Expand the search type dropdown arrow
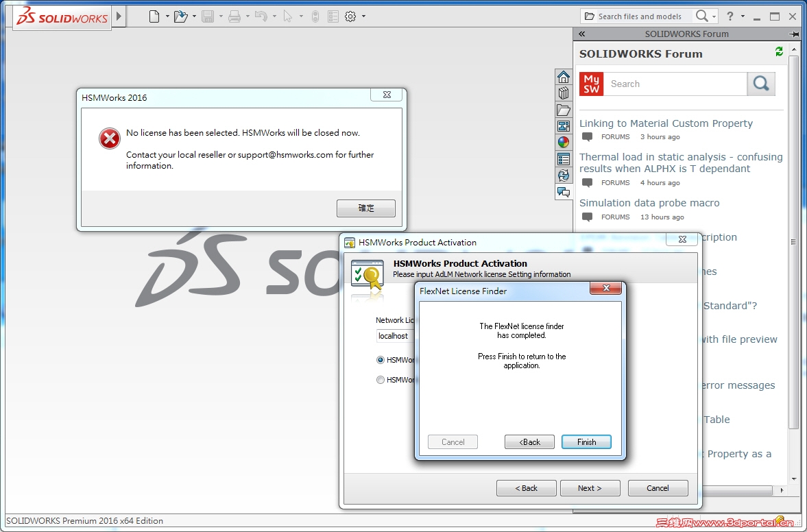This screenshot has height=532, width=807. point(714,17)
